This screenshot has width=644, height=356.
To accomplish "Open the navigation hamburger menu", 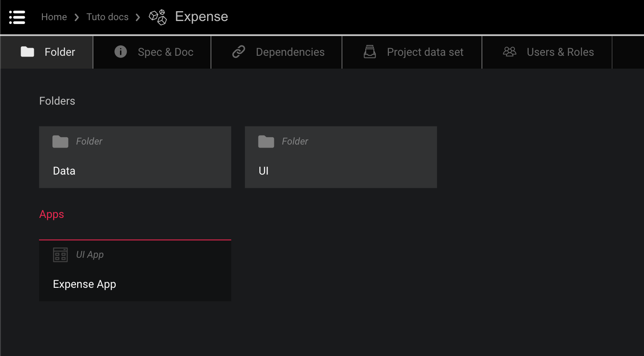I will tap(17, 17).
